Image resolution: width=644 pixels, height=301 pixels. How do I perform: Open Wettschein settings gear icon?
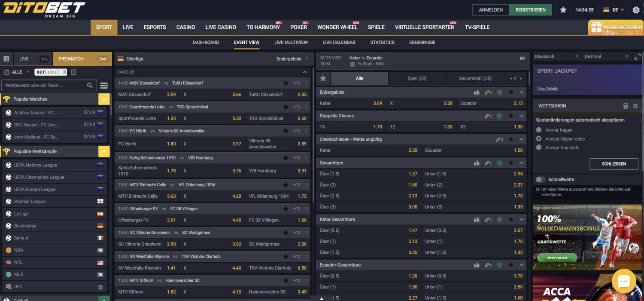pyautogui.click(x=635, y=106)
